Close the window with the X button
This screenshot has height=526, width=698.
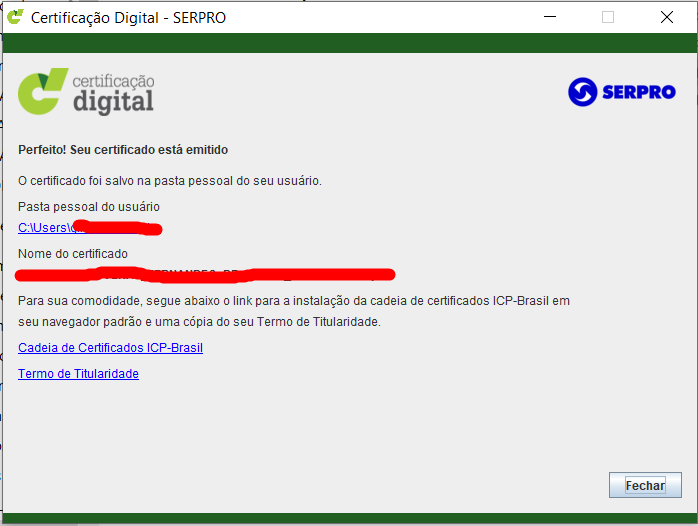pos(667,17)
